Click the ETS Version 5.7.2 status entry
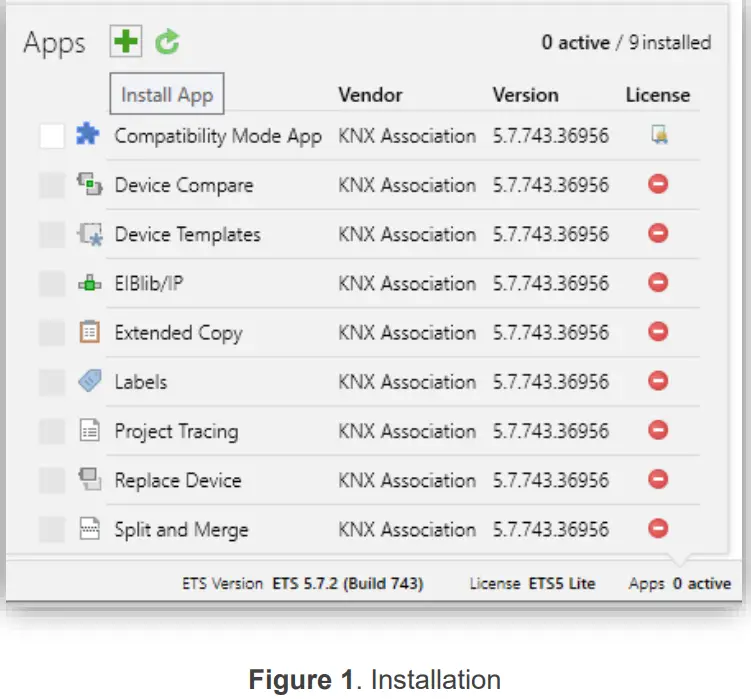The width and height of the screenshot is (751, 699). [303, 584]
